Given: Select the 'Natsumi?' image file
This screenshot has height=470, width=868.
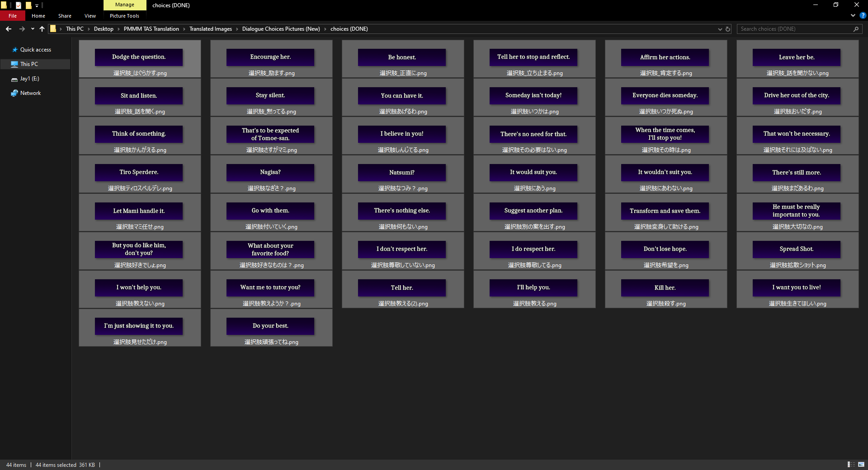Looking at the screenshot, I should click(403, 174).
